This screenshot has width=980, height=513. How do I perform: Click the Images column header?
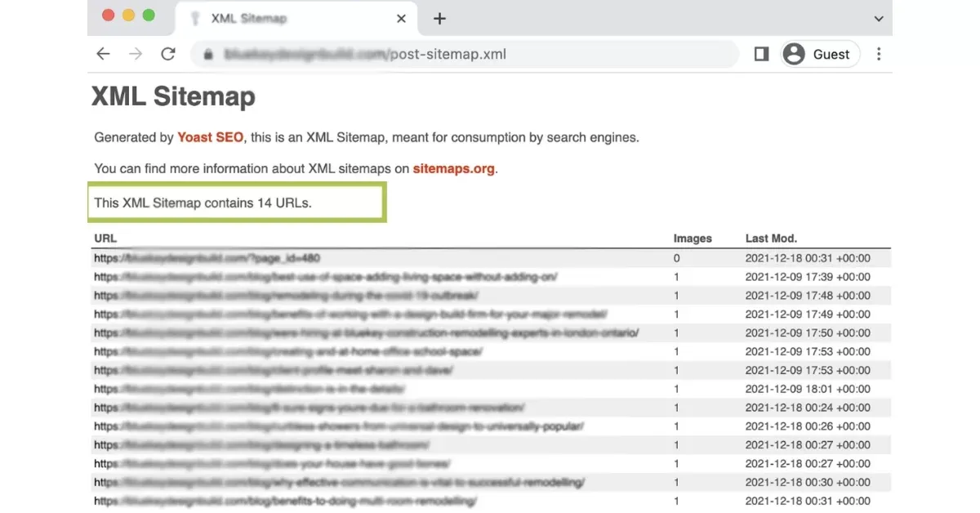click(x=693, y=239)
